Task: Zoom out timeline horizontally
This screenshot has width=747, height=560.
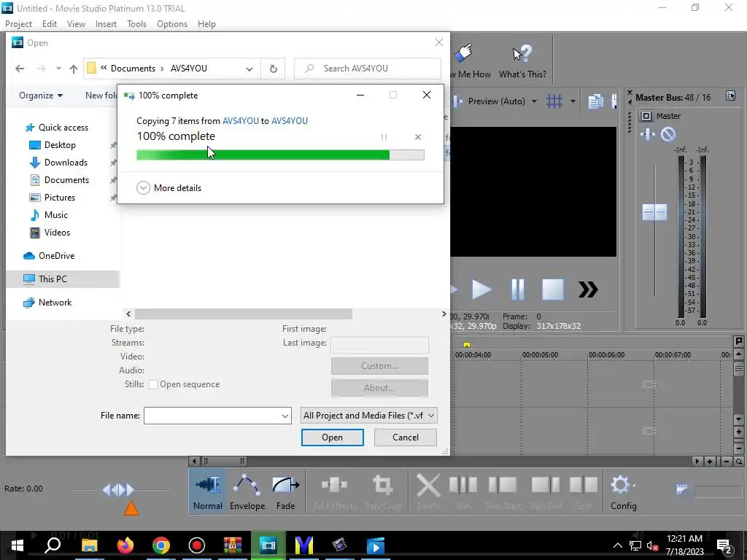Action: pyautogui.click(x=727, y=461)
